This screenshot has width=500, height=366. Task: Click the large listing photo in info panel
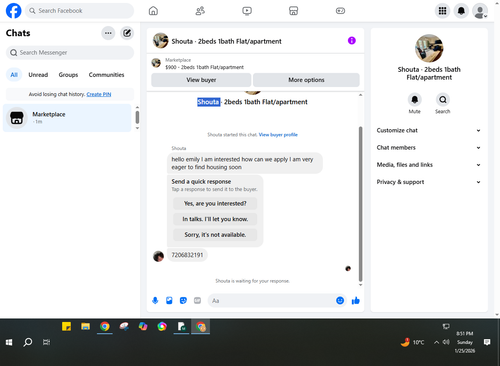pyautogui.click(x=429, y=48)
